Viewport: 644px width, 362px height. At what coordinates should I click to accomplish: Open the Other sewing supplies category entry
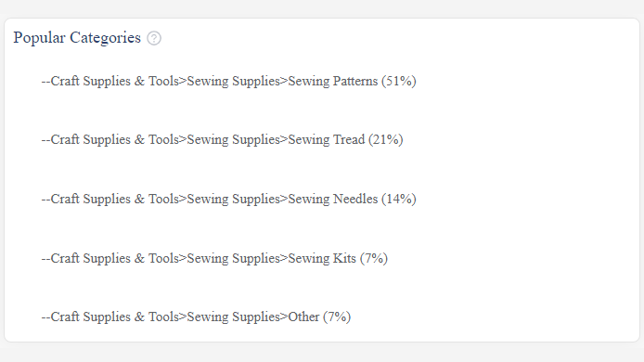(x=196, y=317)
